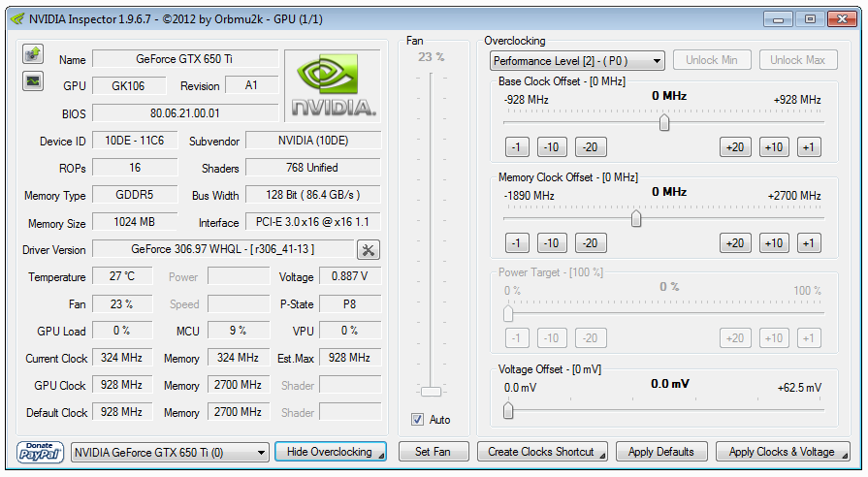868x477 pixels.
Task: Open the hardware monitor graph icon
Action: pos(33,81)
